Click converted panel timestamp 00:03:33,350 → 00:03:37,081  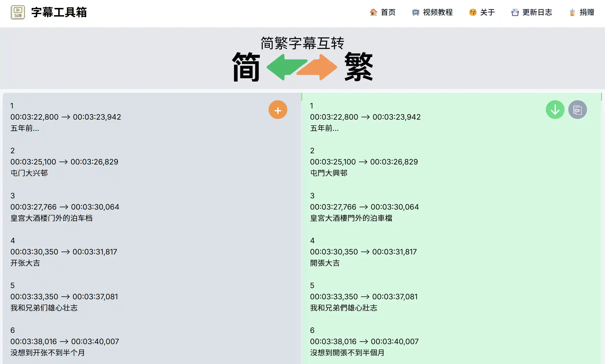click(364, 297)
